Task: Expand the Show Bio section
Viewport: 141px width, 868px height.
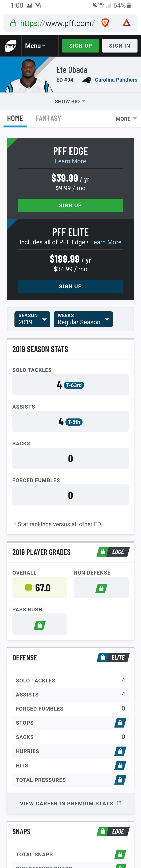Action: [70, 101]
